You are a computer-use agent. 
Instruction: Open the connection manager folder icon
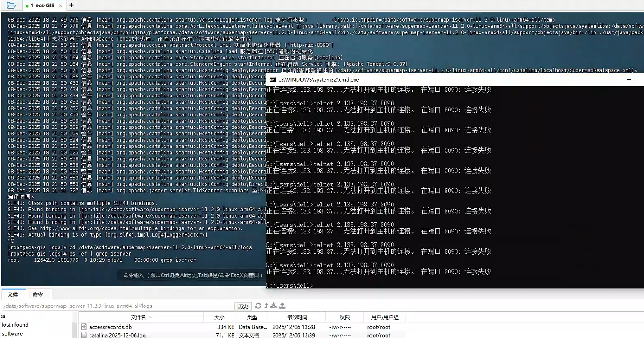coord(11,5)
